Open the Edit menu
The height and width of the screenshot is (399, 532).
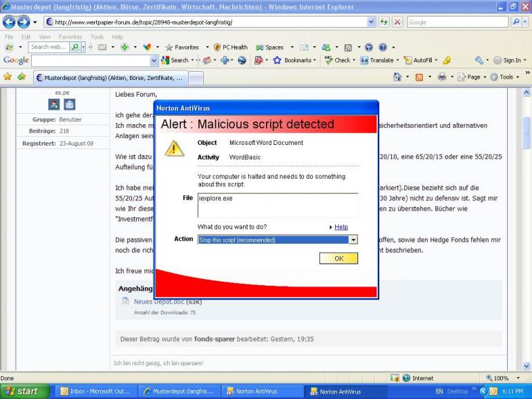point(26,37)
